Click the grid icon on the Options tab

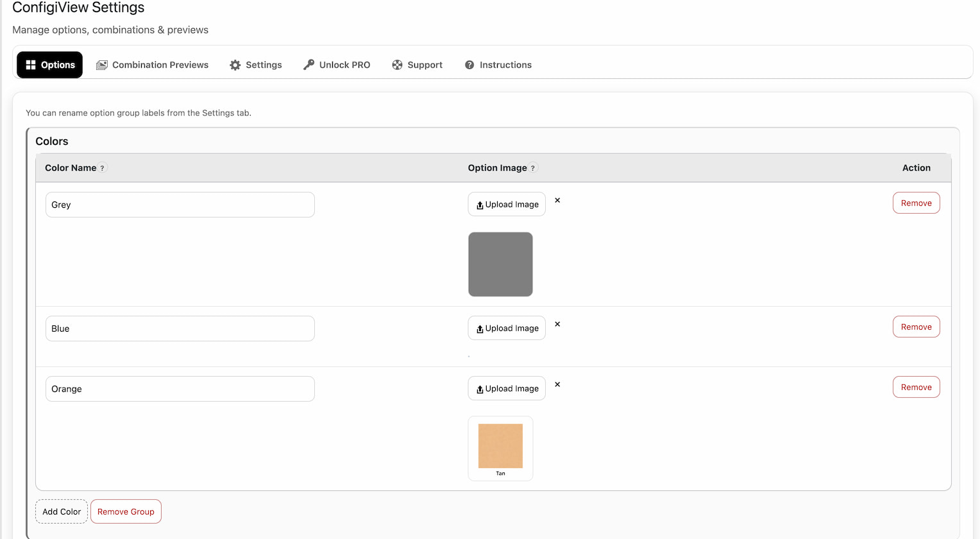30,64
